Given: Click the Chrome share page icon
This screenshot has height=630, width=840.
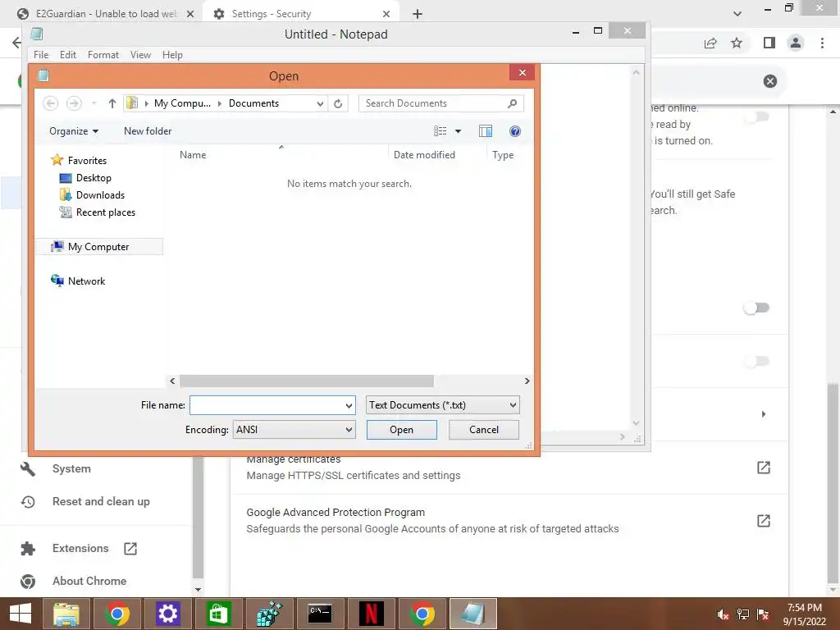Looking at the screenshot, I should (710, 43).
